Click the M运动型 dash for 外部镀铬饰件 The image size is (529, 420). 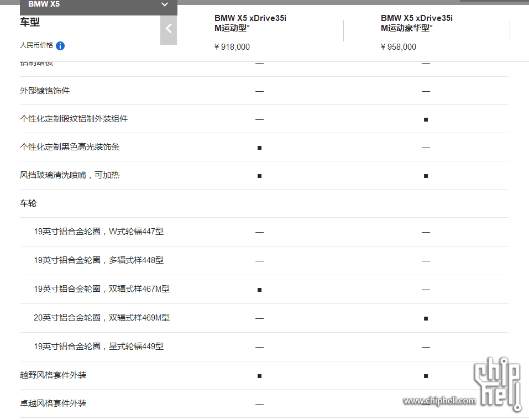coord(259,91)
